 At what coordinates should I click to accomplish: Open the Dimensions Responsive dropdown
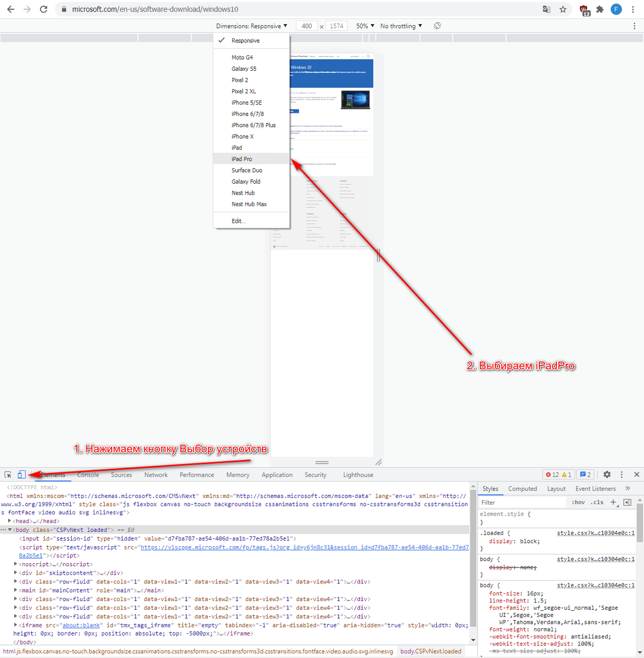[252, 26]
